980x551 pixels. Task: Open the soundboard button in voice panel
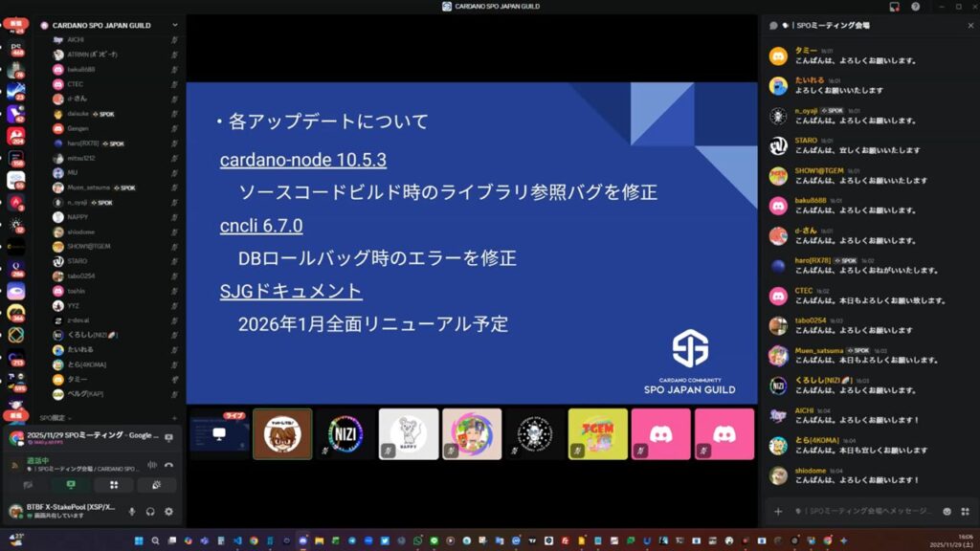coord(156,486)
